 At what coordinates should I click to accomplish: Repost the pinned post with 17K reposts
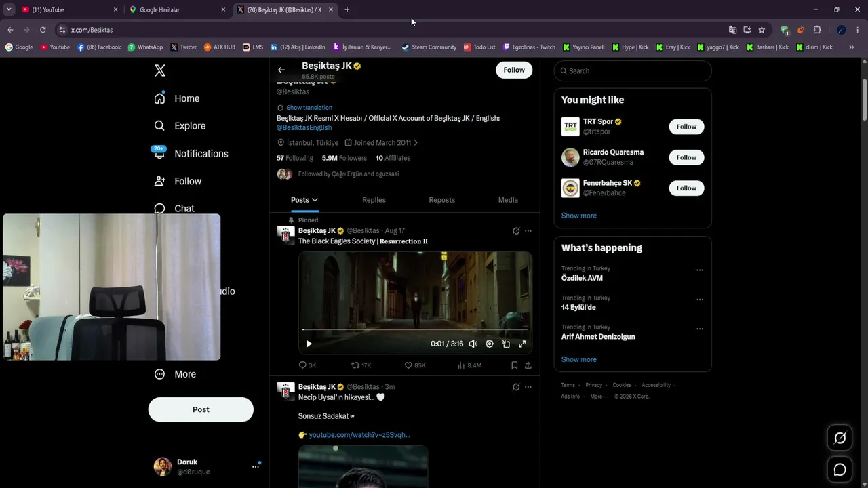point(361,365)
